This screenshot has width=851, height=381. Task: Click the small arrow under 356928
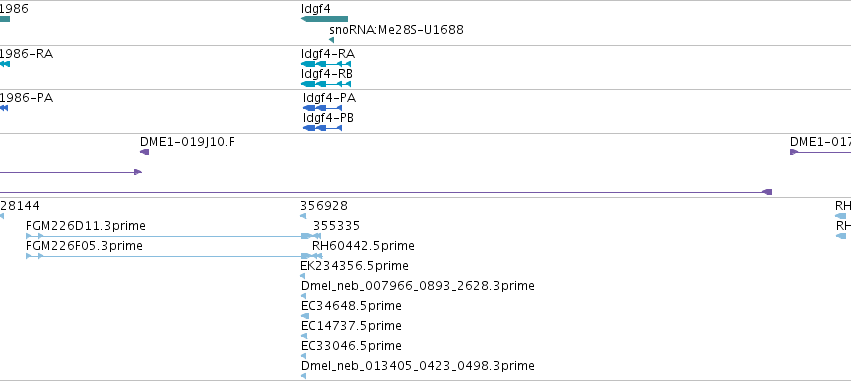coord(303,216)
